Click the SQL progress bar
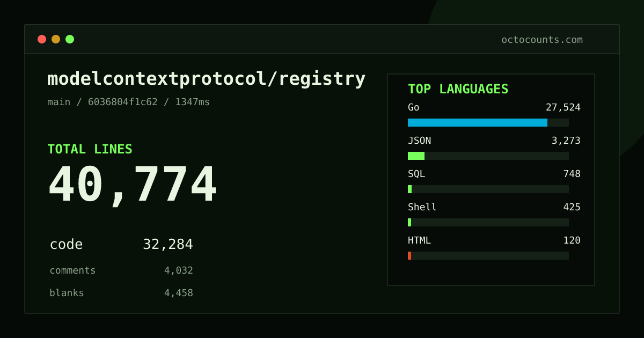 (410, 189)
